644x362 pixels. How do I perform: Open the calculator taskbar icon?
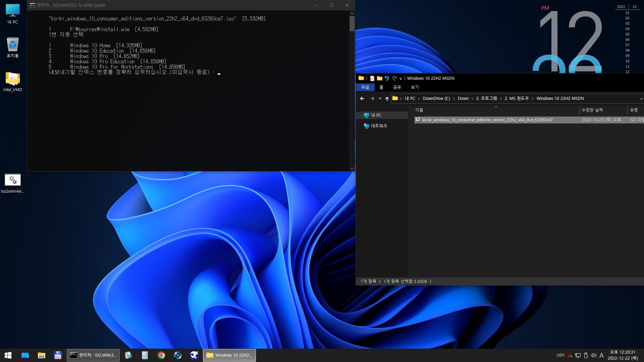pyautogui.click(x=145, y=355)
